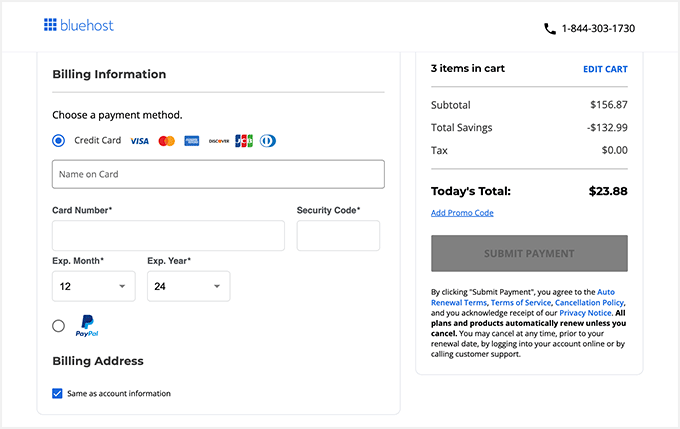This screenshot has width=680, height=429.
Task: Click the Diners Club card icon
Action: click(267, 141)
